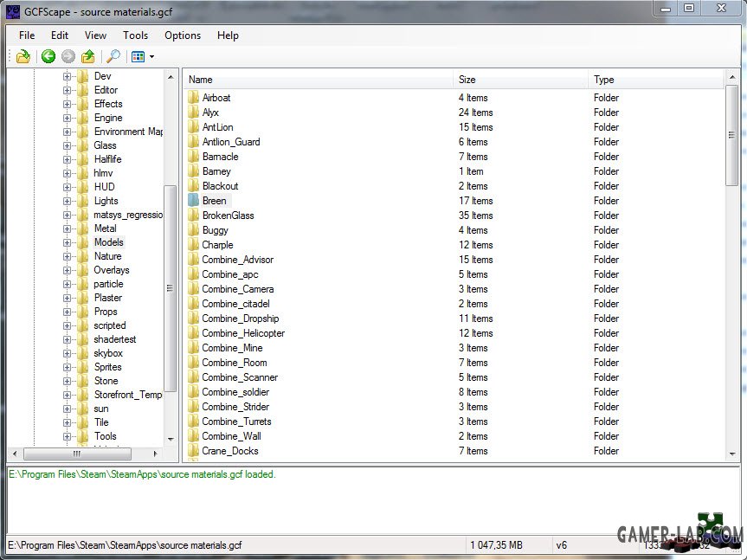Screen dimensions: 747x560
Task: Click the GCFScape title bar app icon
Action: pyautogui.click(x=13, y=11)
